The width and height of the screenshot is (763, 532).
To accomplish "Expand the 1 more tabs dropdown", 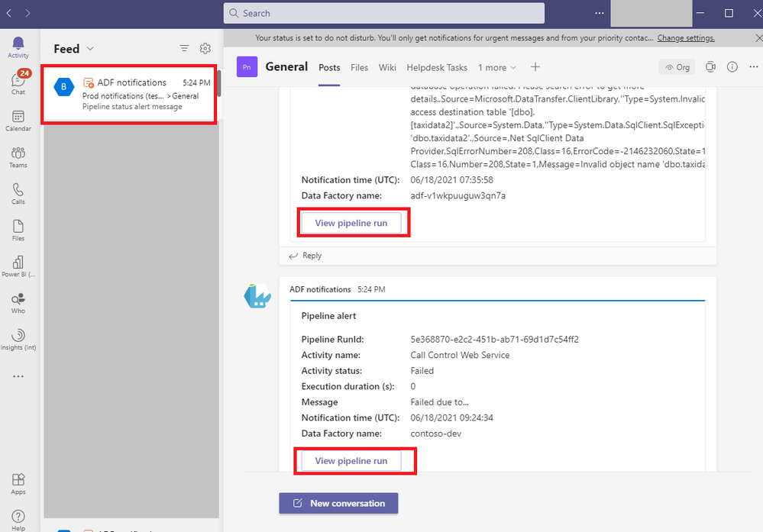I will [496, 68].
